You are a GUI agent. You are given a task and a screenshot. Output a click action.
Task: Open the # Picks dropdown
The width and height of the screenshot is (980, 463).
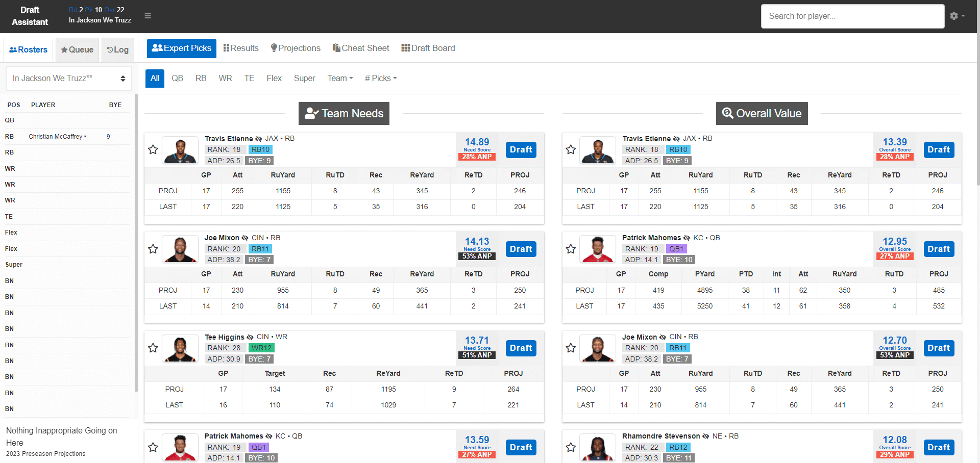[380, 78]
